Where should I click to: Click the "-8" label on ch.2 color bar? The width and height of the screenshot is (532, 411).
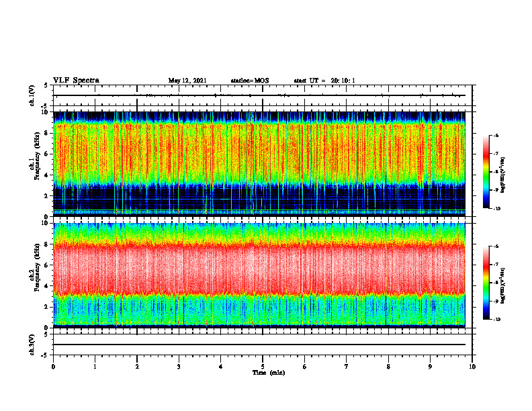click(496, 283)
